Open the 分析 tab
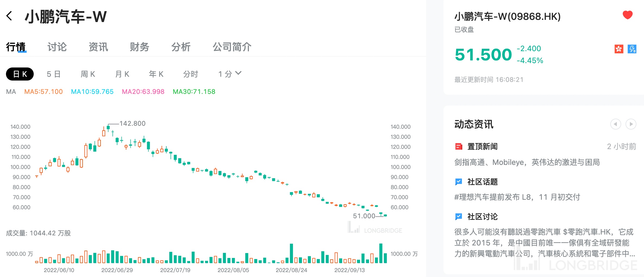 (181, 47)
